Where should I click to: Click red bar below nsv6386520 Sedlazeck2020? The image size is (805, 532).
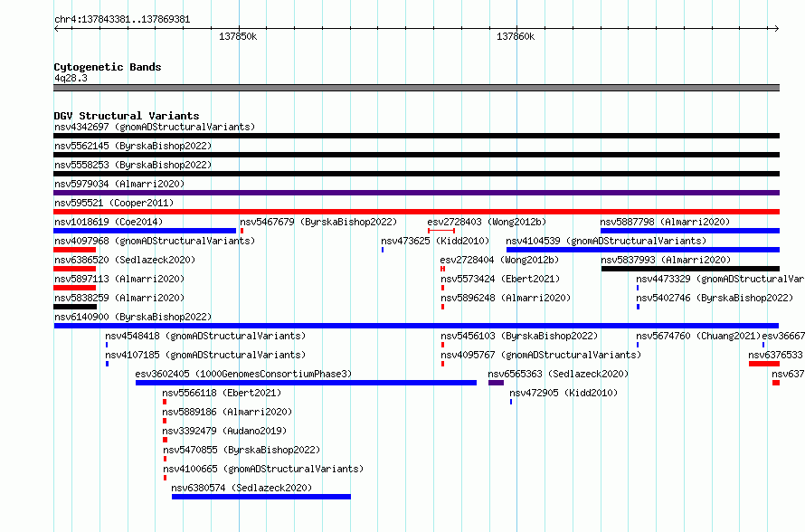74,269
